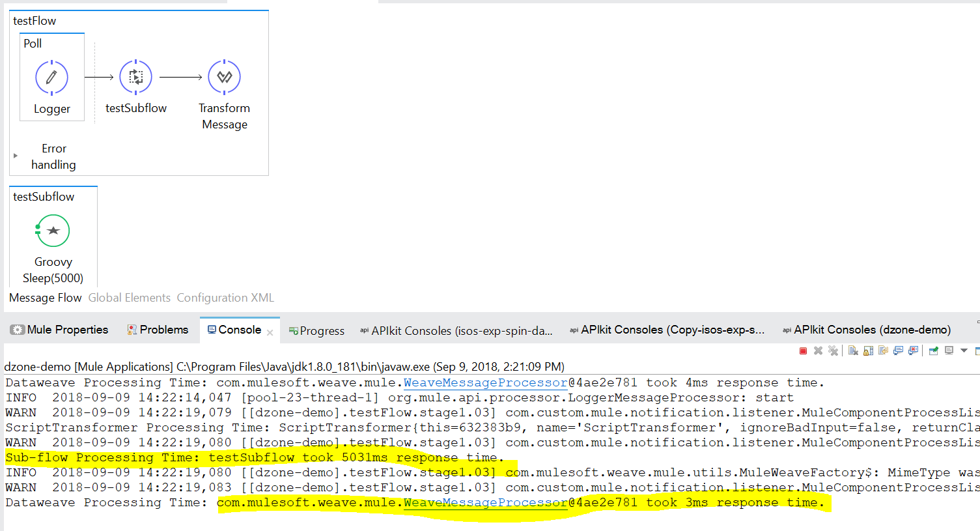Toggle scroll lock in the console
This screenshot has height=531, width=980.
(868, 351)
